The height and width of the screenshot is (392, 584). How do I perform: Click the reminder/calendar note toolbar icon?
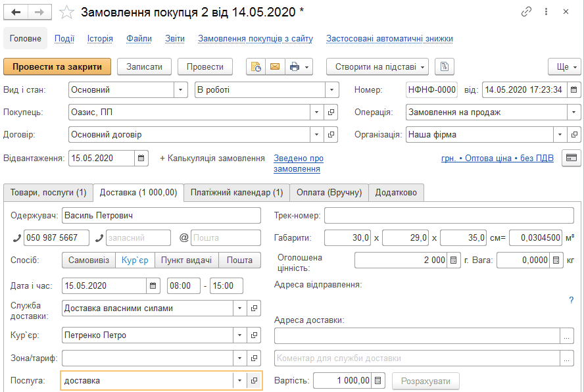point(256,67)
